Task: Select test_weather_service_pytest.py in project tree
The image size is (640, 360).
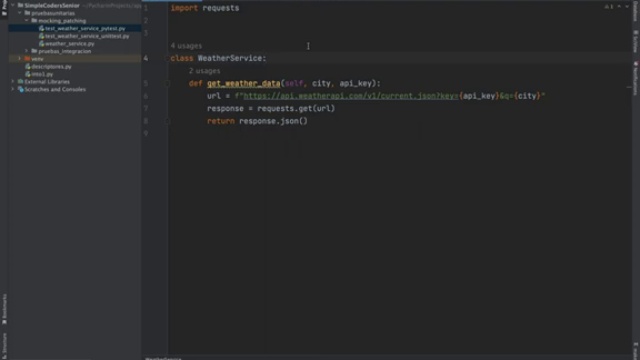Action: 75,28
